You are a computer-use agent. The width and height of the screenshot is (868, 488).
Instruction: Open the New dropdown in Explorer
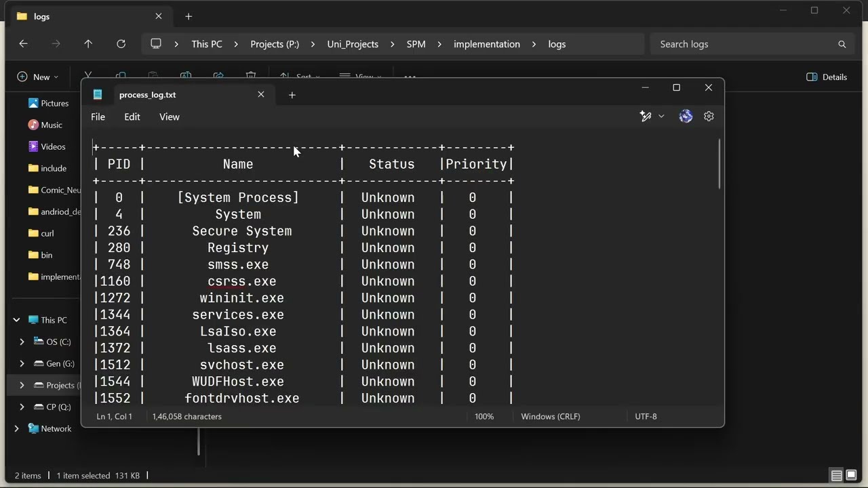(x=38, y=77)
